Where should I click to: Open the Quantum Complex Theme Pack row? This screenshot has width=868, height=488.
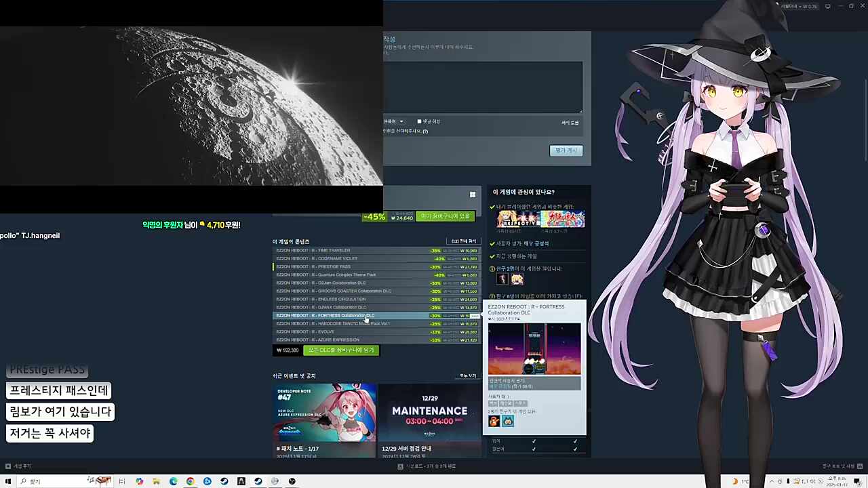(x=376, y=274)
